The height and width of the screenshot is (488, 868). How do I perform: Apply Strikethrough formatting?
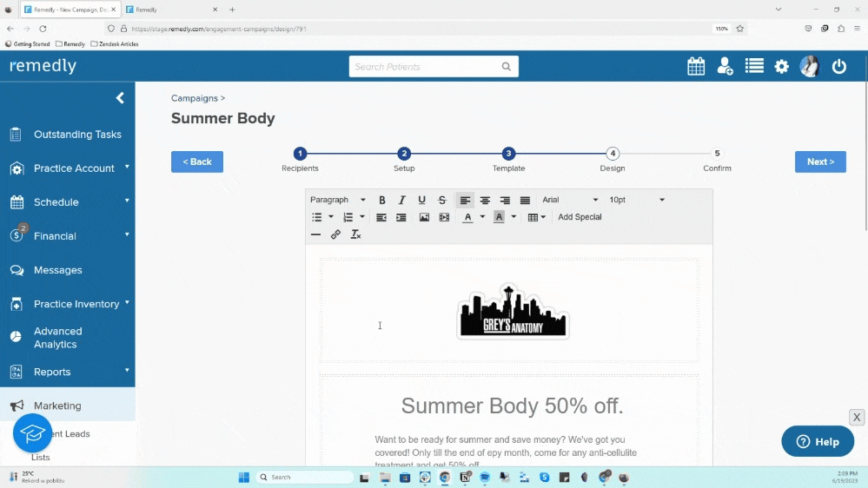[441, 200]
